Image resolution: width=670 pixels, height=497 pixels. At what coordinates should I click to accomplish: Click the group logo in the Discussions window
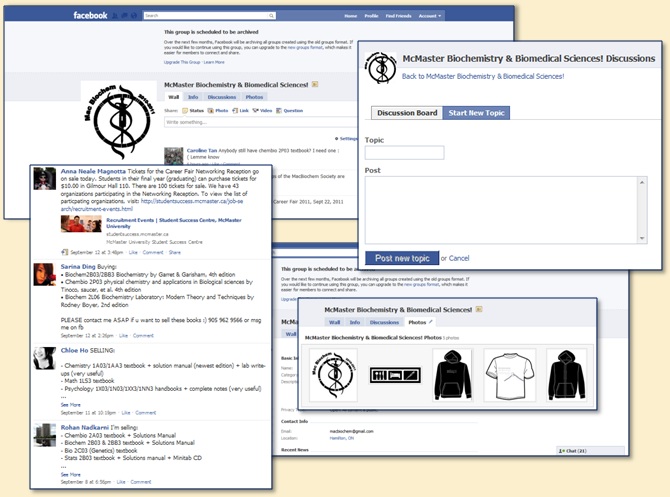tap(381, 68)
